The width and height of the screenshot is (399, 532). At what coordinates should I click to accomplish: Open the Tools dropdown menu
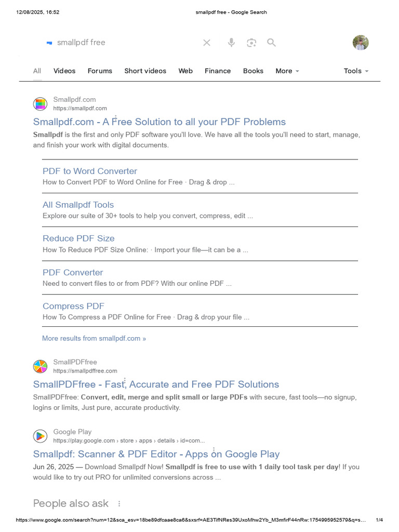coord(356,71)
